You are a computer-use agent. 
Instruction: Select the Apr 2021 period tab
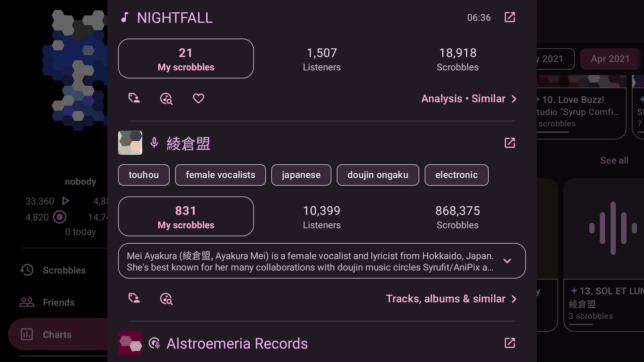tap(610, 59)
